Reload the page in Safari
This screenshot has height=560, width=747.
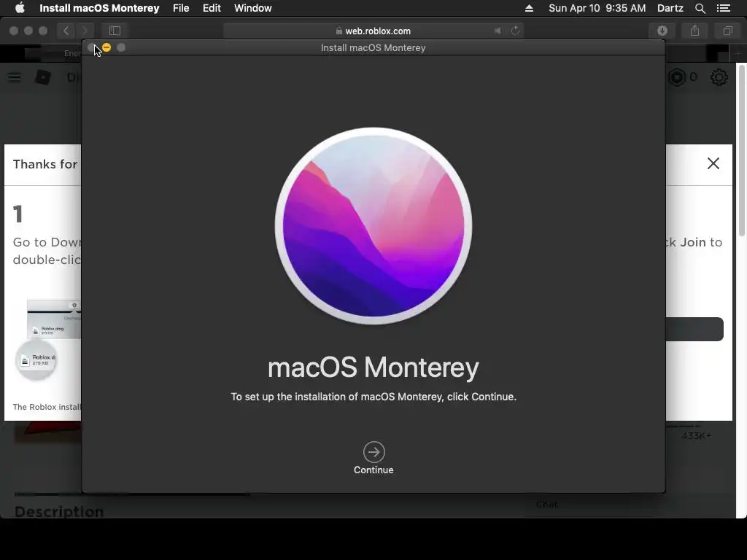(515, 31)
